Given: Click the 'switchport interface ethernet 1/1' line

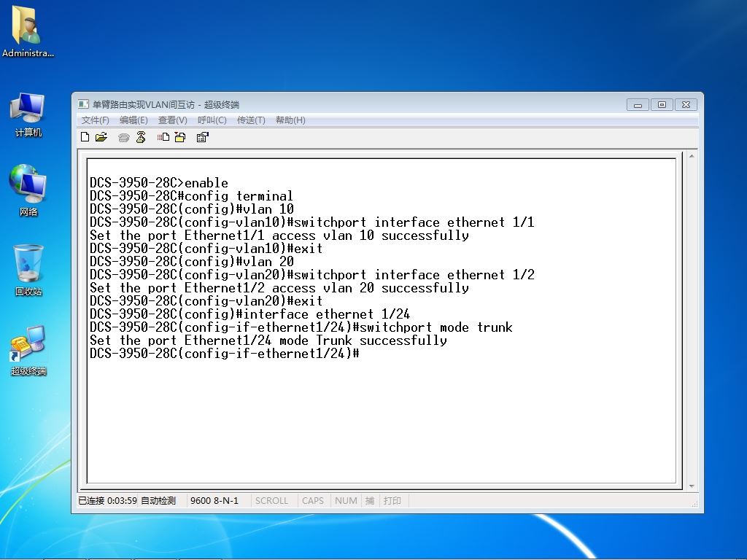Looking at the screenshot, I should tap(312, 222).
